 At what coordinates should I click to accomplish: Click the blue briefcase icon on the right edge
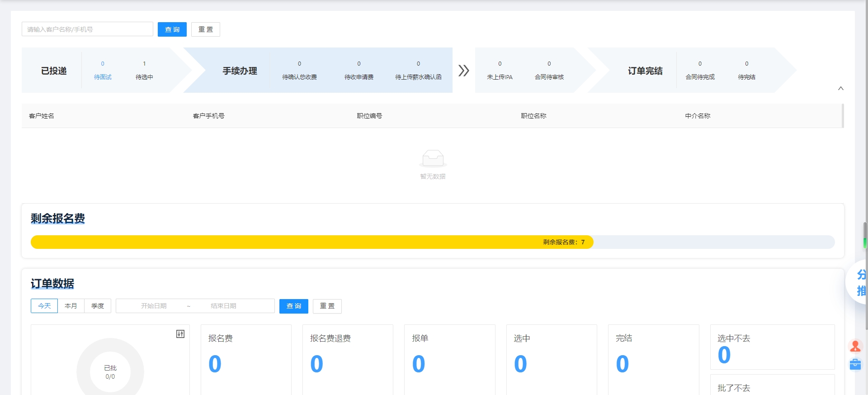tap(855, 364)
